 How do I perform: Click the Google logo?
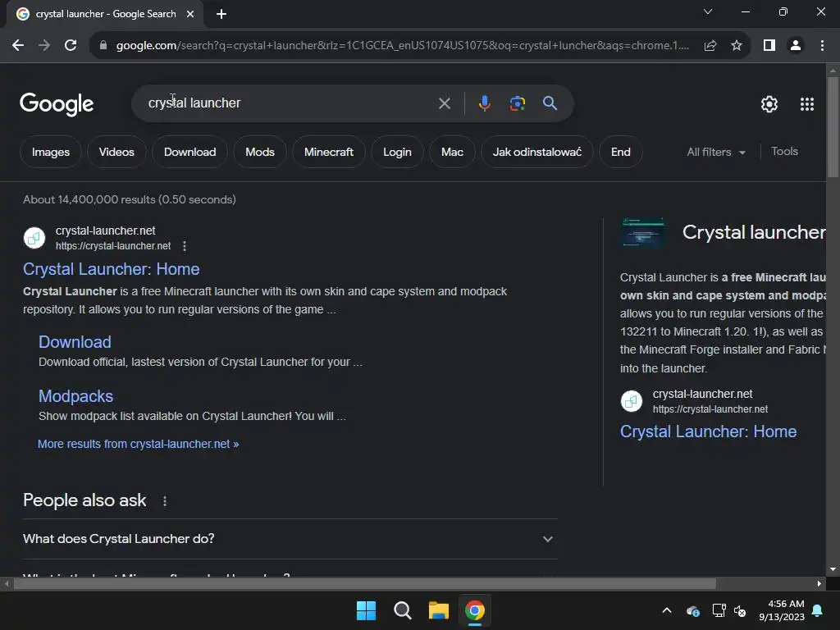pos(57,104)
